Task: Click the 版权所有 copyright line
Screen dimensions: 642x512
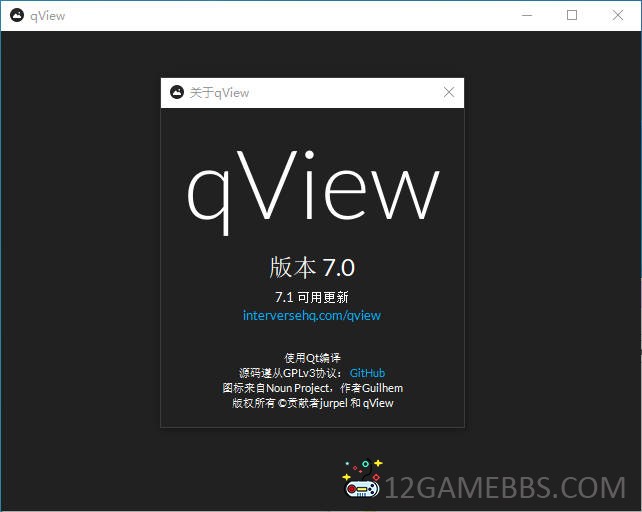Action: (x=312, y=403)
